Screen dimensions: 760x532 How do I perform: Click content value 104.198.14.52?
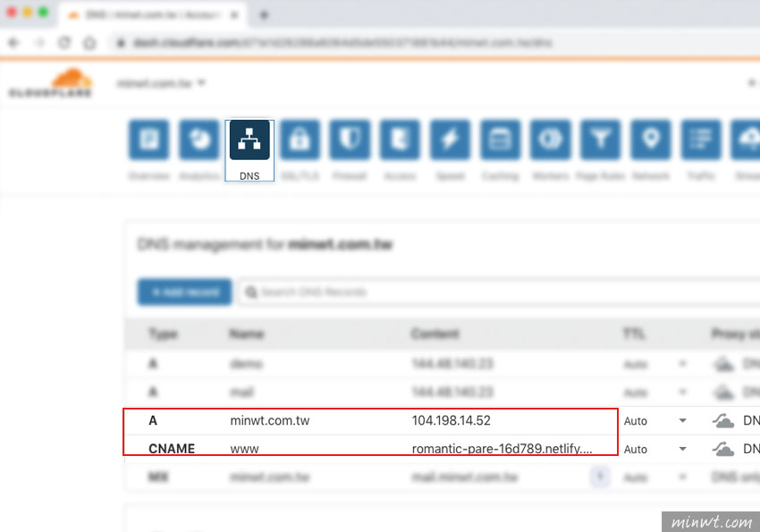click(452, 420)
